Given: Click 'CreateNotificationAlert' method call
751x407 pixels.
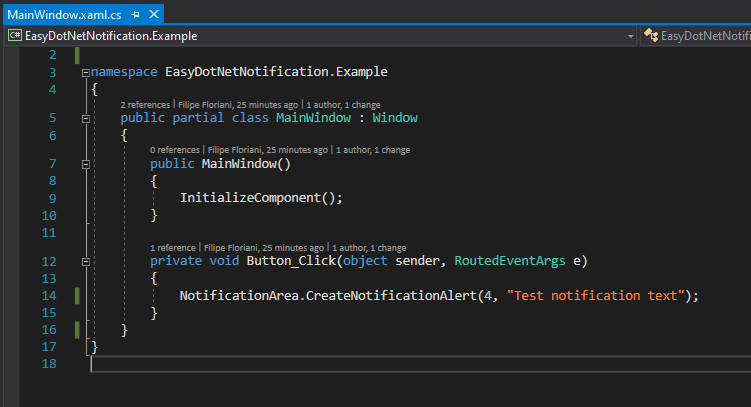Looking at the screenshot, I should pyautogui.click(x=391, y=295).
